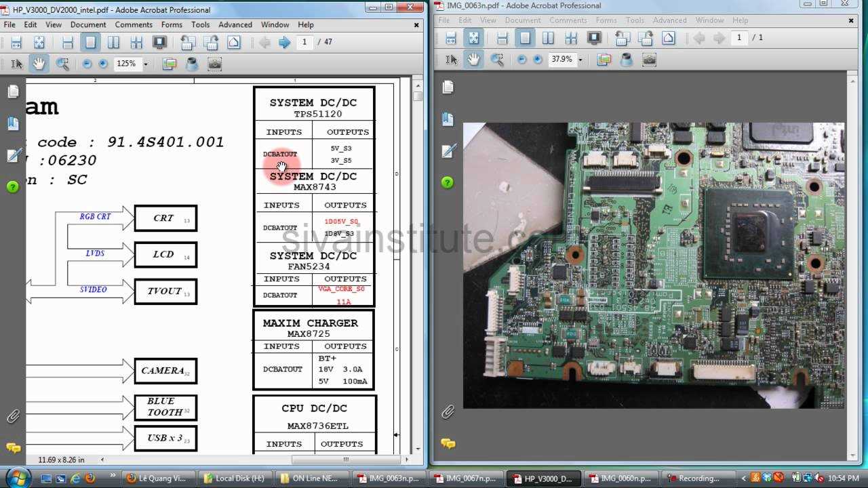Zoom in button in IMG_0063n window
868x488 pixels.
point(538,59)
